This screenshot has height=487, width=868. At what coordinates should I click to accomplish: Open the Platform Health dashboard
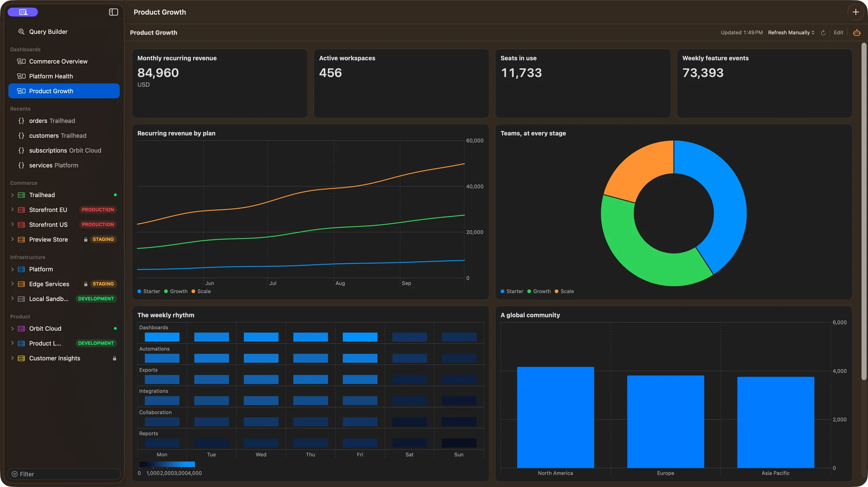click(x=64, y=76)
